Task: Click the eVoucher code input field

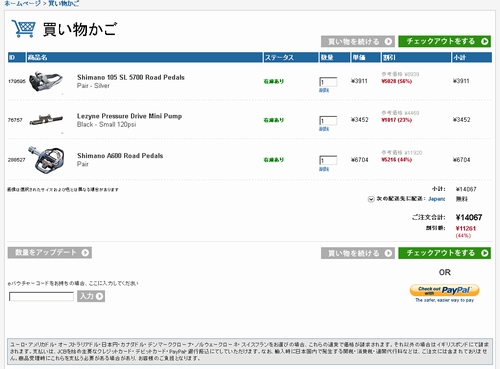Action: coord(41,296)
